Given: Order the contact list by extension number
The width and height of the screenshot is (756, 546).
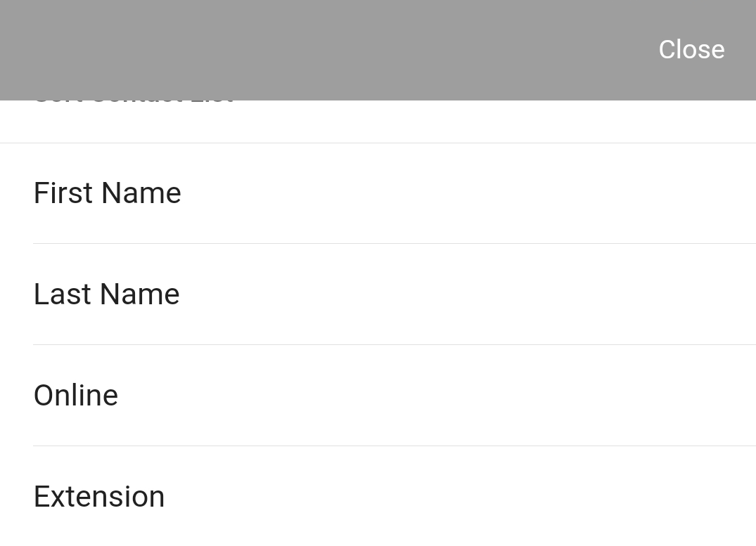Looking at the screenshot, I should pos(378,496).
